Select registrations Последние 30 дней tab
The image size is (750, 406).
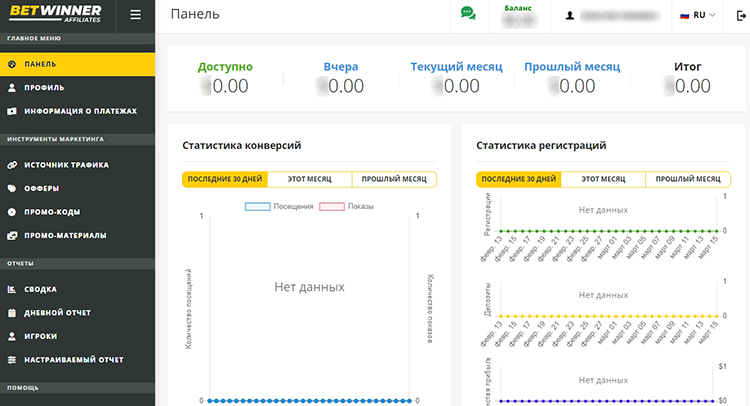518,179
